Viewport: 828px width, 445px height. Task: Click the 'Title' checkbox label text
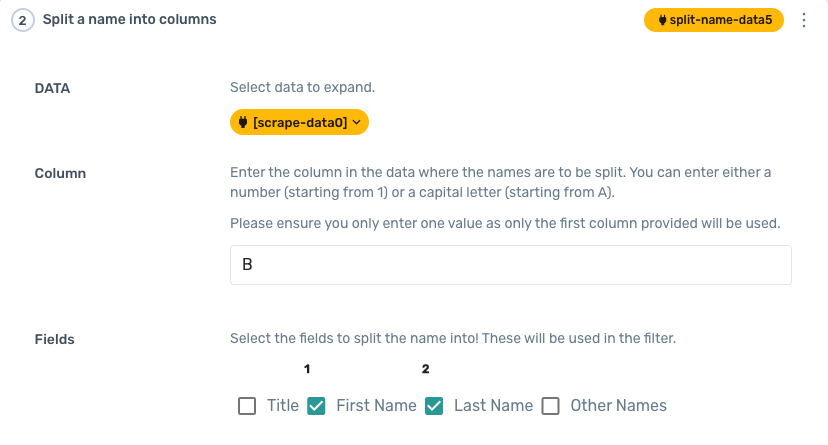(x=283, y=406)
